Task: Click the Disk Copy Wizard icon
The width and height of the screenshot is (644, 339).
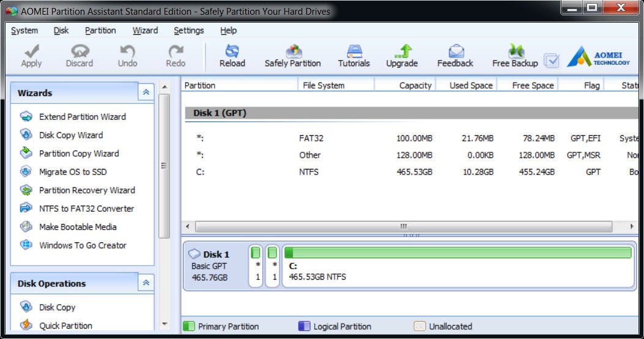Action: [x=26, y=135]
